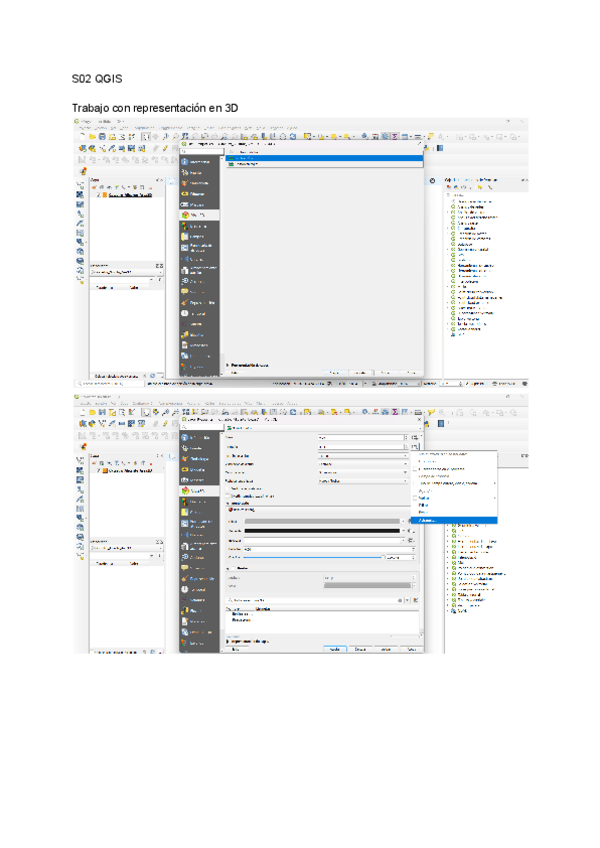Open Actions tab icon in first screenshot's dialog
The height and width of the screenshot is (848, 600).
click(x=184, y=281)
